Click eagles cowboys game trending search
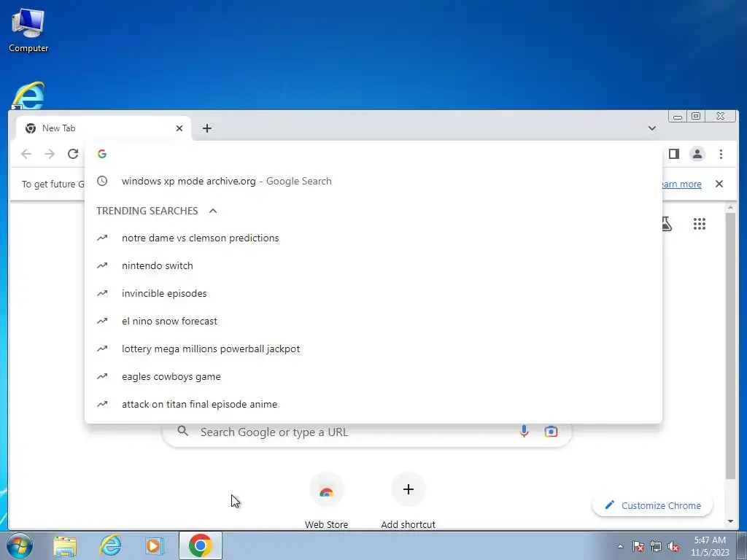Viewport: 747px width, 560px height. click(x=373, y=376)
